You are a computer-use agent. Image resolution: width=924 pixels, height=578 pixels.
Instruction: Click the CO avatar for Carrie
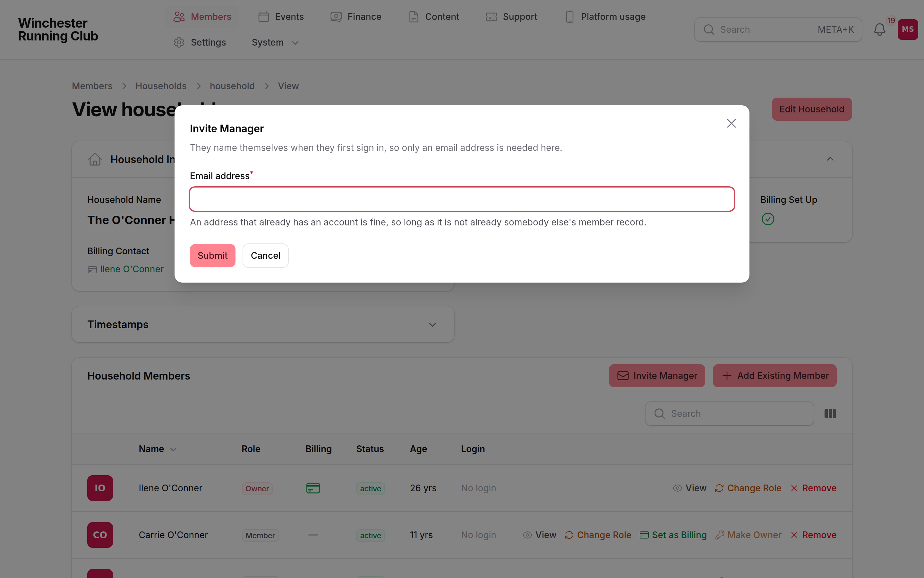pyautogui.click(x=100, y=535)
